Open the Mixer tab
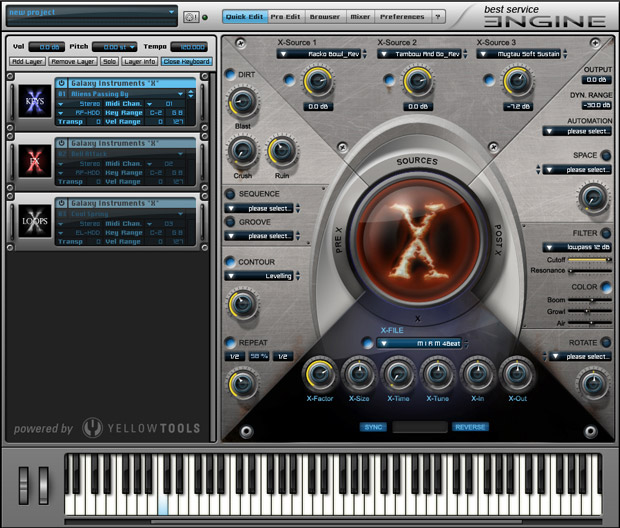 (360, 17)
